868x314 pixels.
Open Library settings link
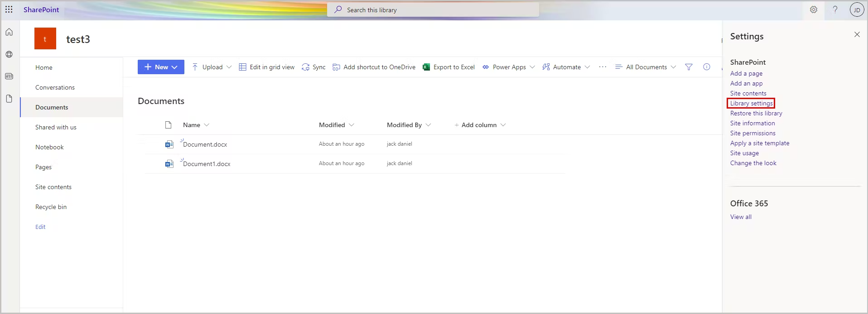[751, 103]
